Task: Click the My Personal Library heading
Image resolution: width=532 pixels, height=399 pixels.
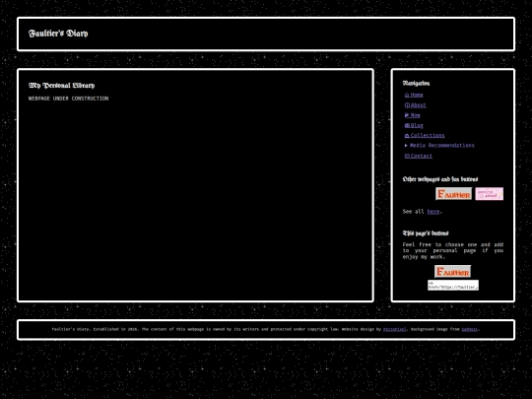Action: [x=62, y=85]
